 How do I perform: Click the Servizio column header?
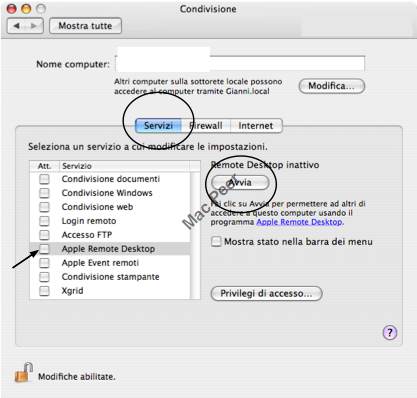[x=124, y=166]
